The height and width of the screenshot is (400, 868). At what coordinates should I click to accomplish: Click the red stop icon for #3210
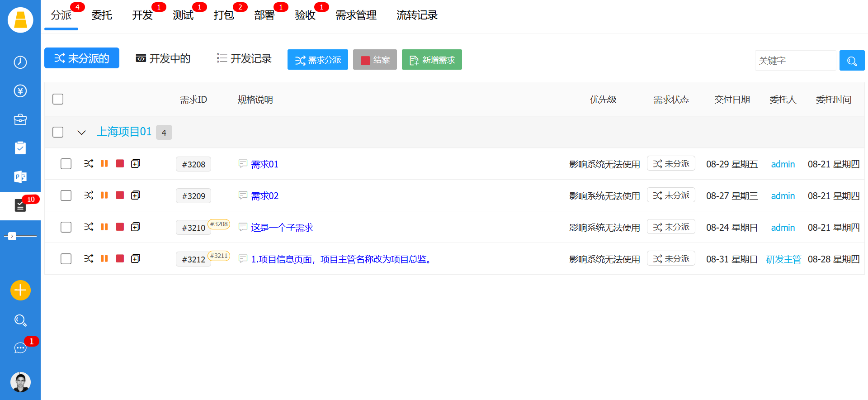120,227
